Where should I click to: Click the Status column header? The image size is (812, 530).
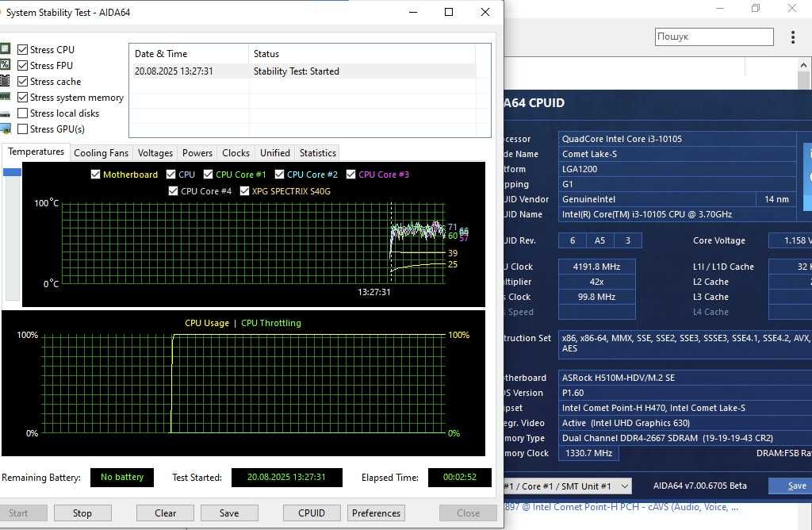tap(362, 53)
